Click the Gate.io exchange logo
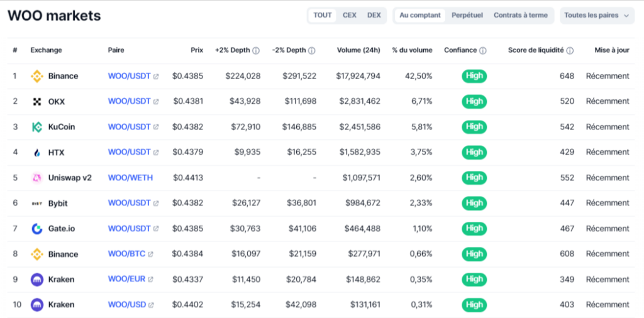 click(x=36, y=229)
